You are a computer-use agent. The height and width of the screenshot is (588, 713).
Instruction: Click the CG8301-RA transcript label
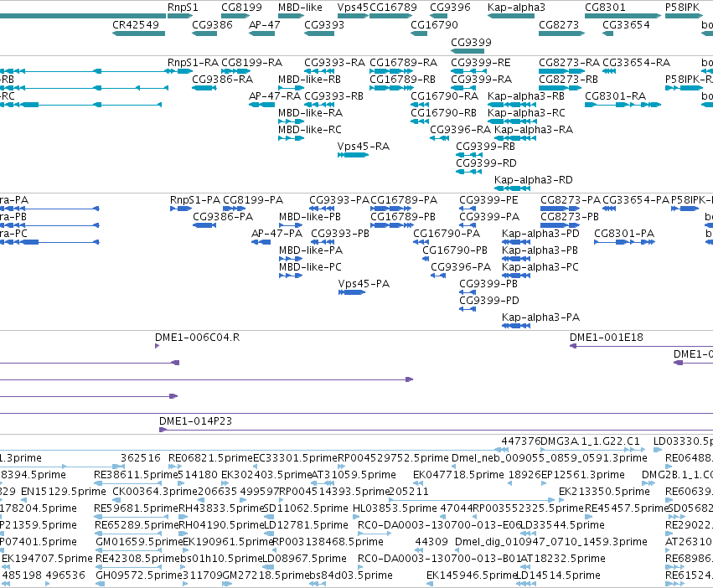(615, 96)
